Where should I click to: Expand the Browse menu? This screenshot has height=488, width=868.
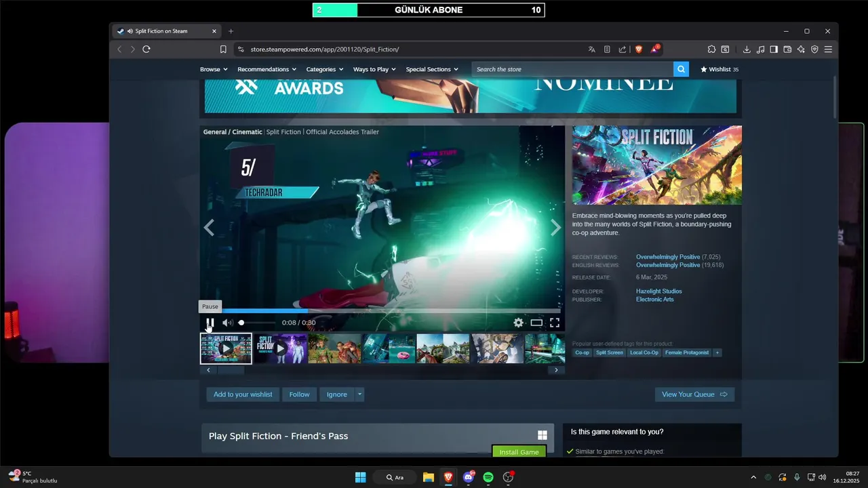(214, 69)
